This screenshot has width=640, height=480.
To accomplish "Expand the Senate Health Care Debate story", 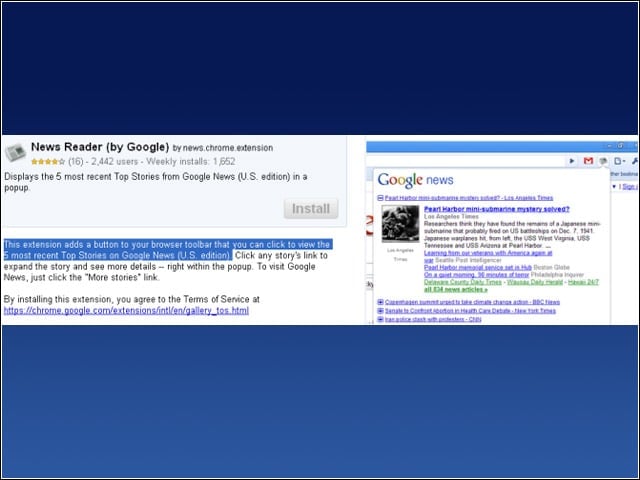I will (x=380, y=311).
